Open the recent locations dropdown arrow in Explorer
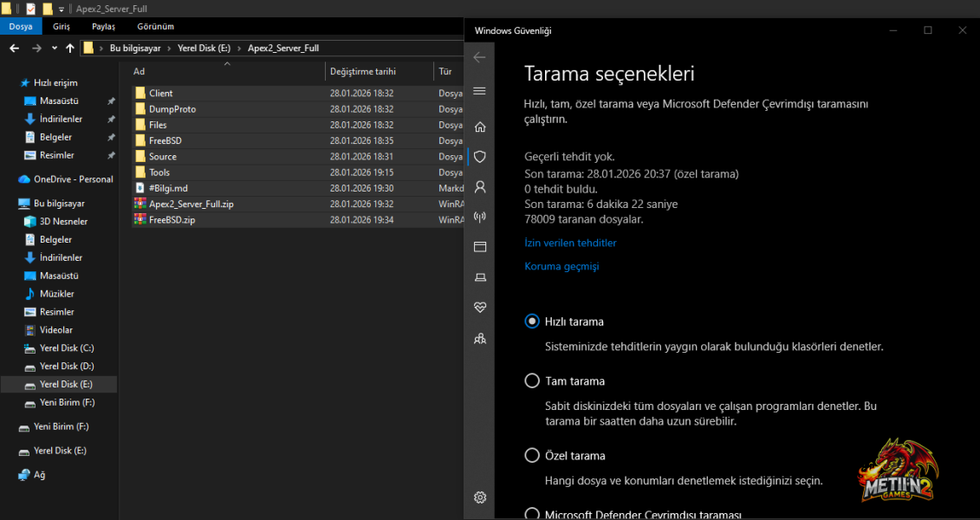The width and height of the screenshot is (980, 520). (55, 49)
